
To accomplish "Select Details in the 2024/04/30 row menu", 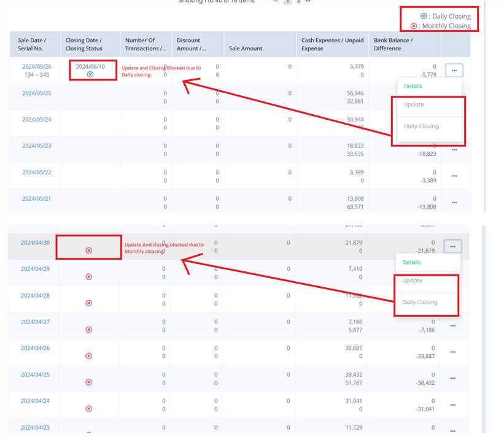I will click(x=411, y=262).
